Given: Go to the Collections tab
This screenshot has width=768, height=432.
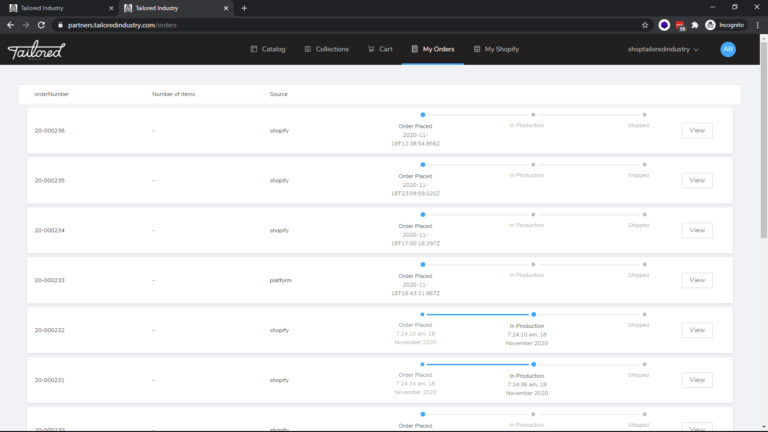Looking at the screenshot, I should (x=326, y=48).
